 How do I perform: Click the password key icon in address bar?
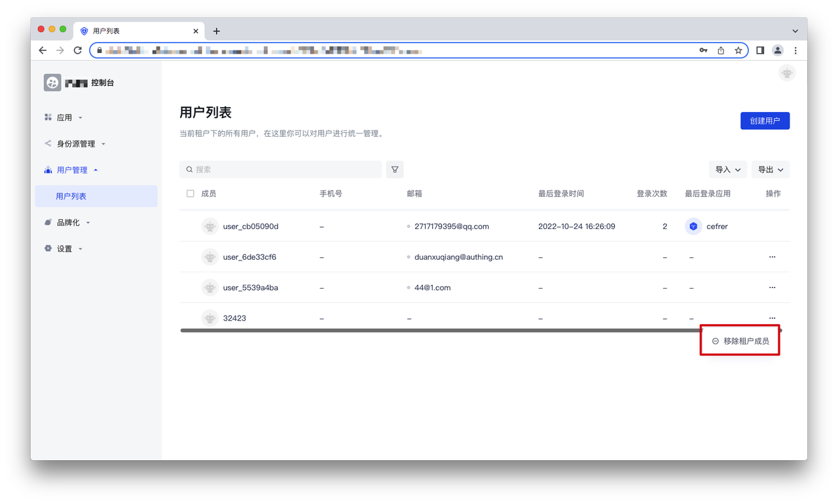point(703,50)
